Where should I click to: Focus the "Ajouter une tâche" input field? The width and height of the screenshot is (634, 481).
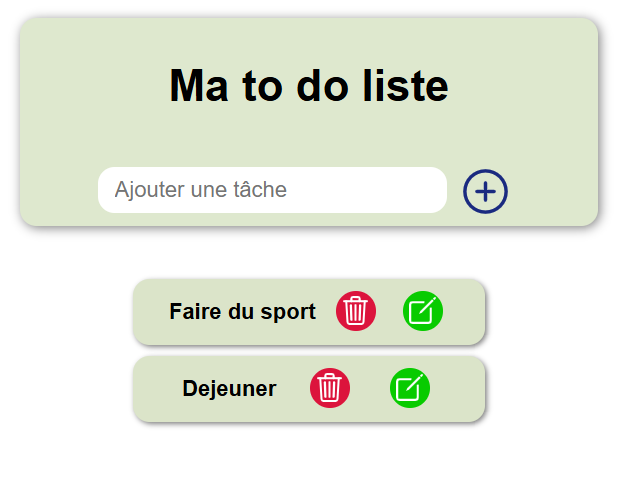point(272,190)
